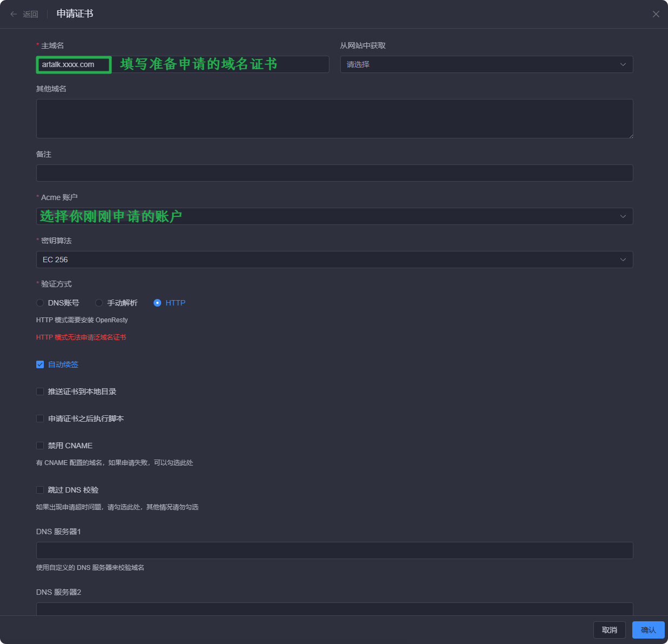The image size is (668, 644).
Task: Click the blue confirm button
Action: pos(648,630)
